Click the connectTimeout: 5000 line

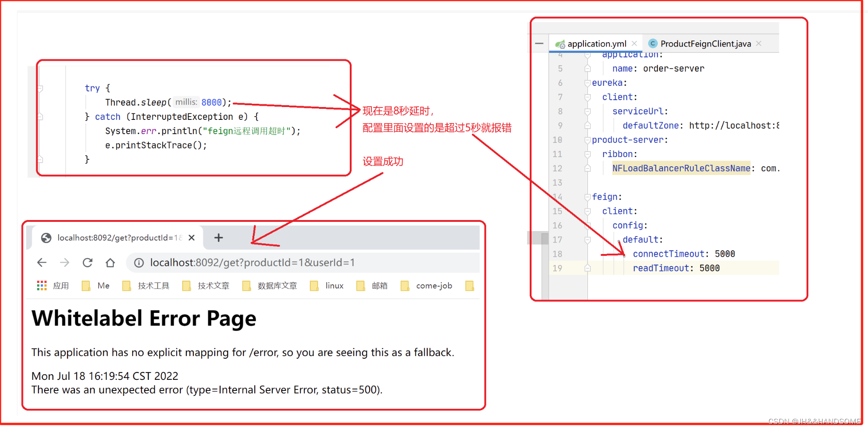click(684, 254)
